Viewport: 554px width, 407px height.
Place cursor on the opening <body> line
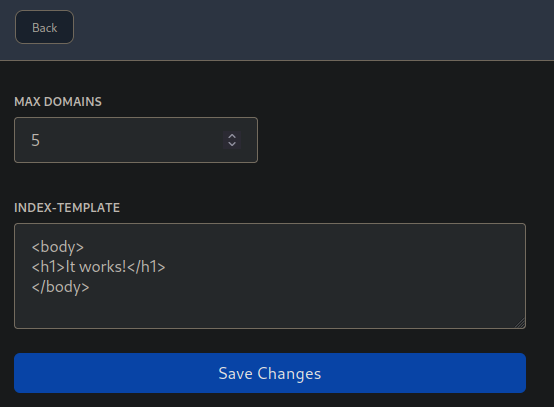(x=58, y=247)
